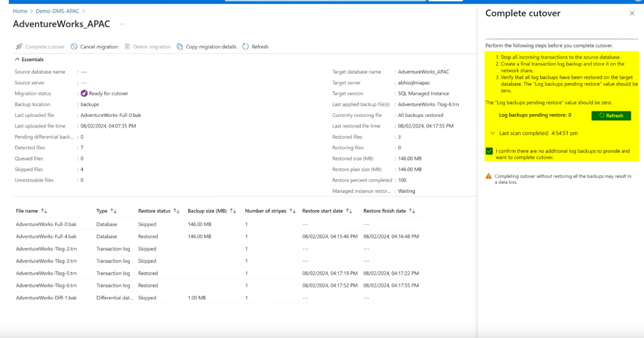Click the Cancel migration icon
The image size is (644, 338).
pyautogui.click(x=74, y=47)
